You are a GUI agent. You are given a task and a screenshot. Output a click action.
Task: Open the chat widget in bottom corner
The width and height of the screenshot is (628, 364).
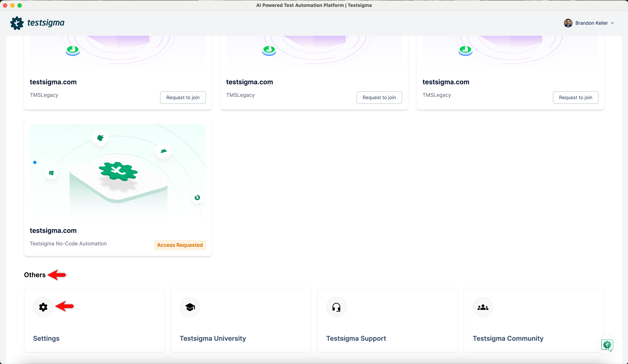point(607,345)
